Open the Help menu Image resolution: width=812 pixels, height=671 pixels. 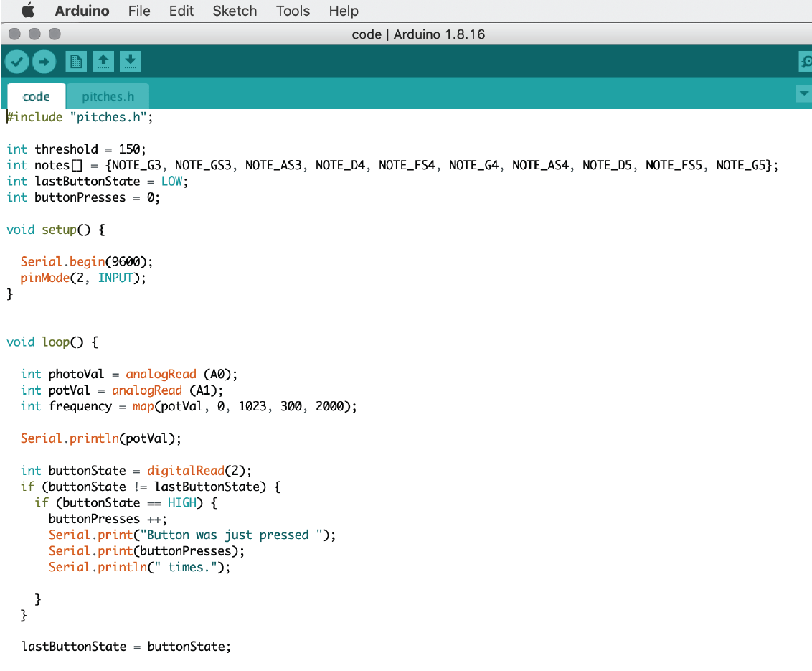(344, 11)
